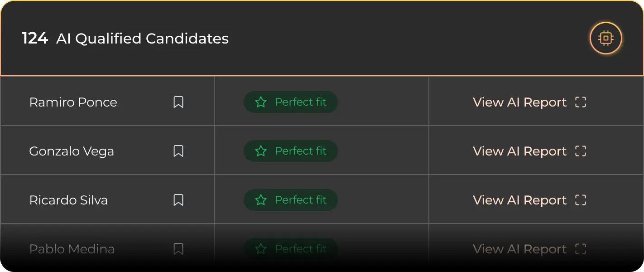Screen dimensions: 644x272
Task: Click Ricardo Silva's Perfect fit star icon
Action: coord(261,200)
